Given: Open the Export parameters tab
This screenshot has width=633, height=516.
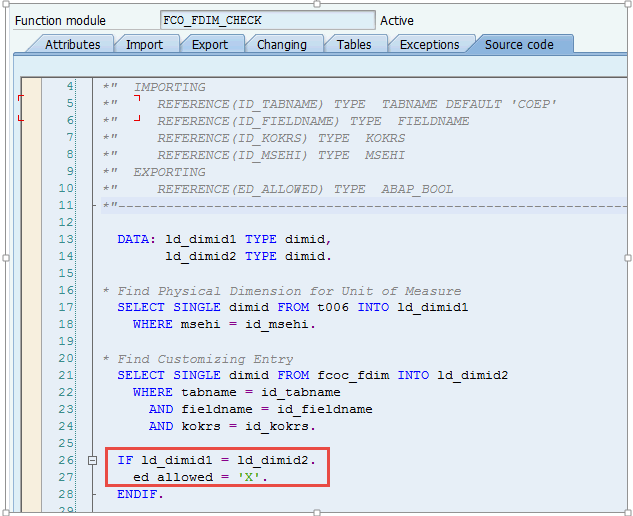Looking at the screenshot, I should coord(209,44).
